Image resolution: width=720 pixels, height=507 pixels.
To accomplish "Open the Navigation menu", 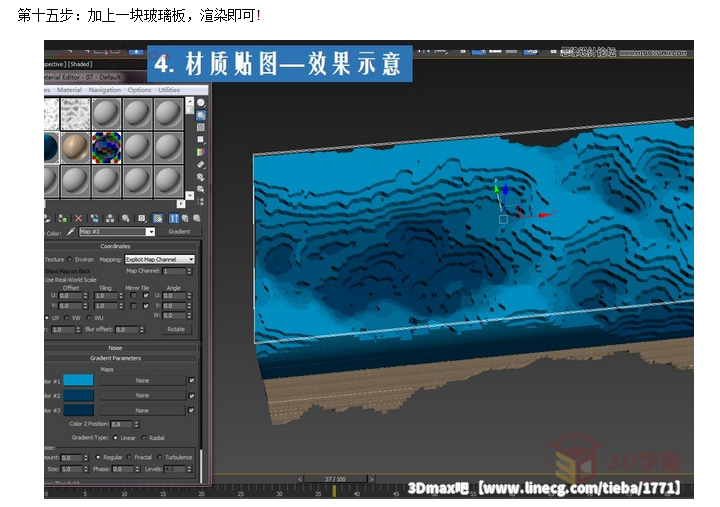I will click(x=105, y=90).
